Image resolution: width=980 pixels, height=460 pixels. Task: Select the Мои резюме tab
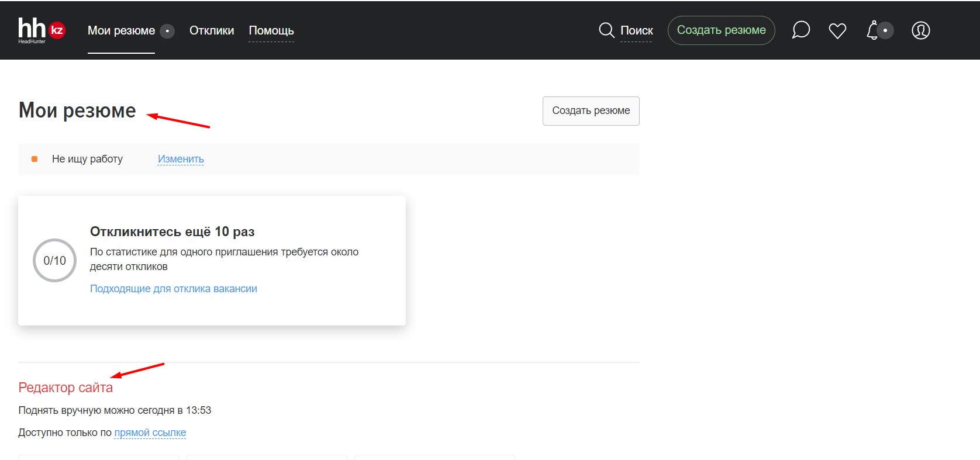pyautogui.click(x=121, y=30)
